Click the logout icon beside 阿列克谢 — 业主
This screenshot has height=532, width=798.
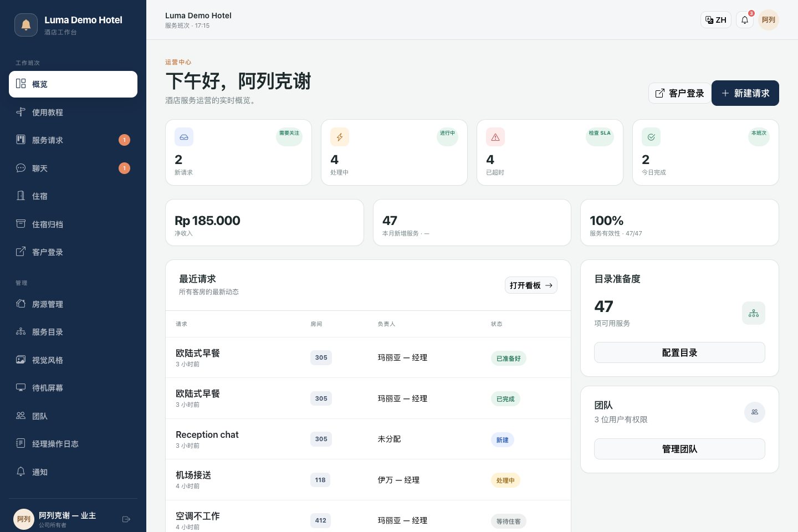(x=126, y=519)
